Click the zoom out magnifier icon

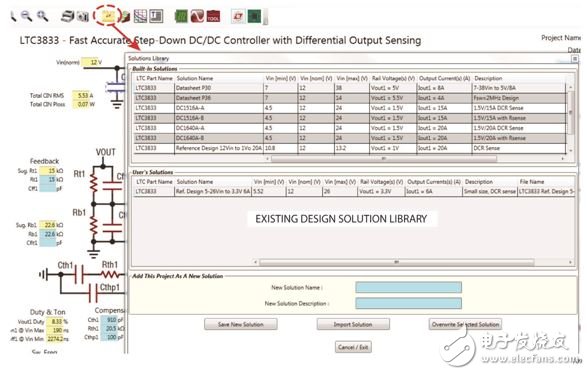[x=26, y=16]
